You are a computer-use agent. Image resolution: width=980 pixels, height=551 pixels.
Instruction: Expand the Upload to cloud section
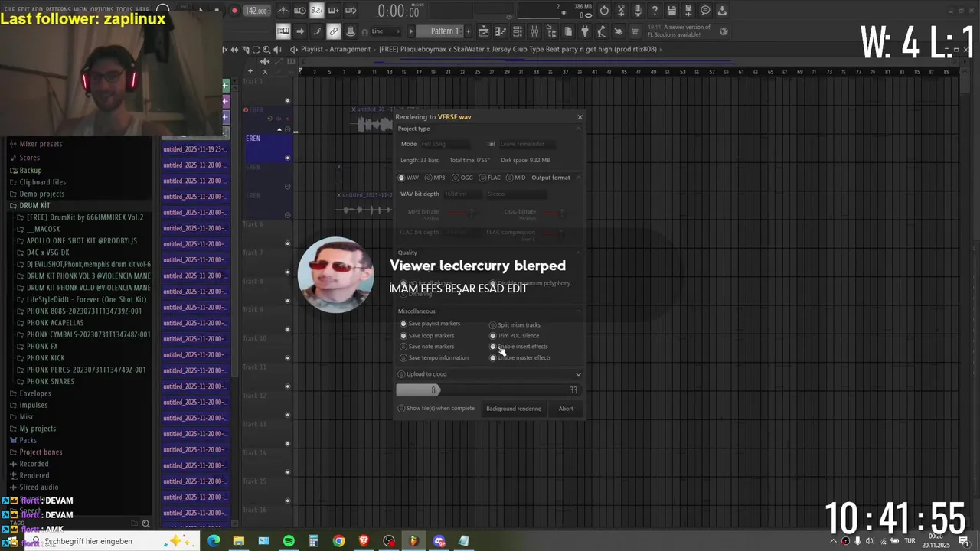pos(578,374)
